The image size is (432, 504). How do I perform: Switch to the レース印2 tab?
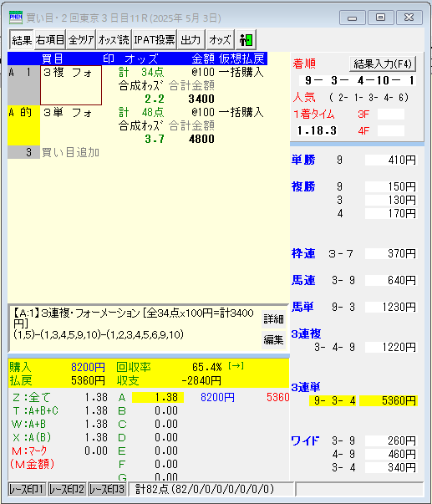pos(67,489)
